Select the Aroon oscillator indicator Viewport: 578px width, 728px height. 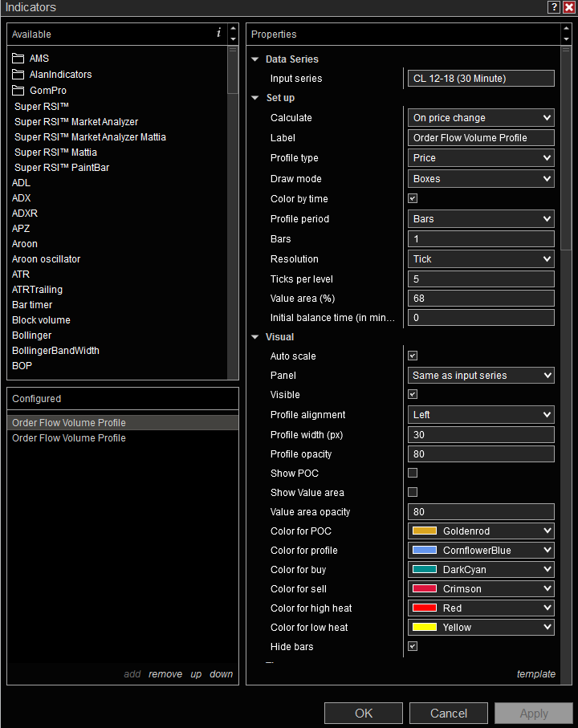tap(46, 259)
